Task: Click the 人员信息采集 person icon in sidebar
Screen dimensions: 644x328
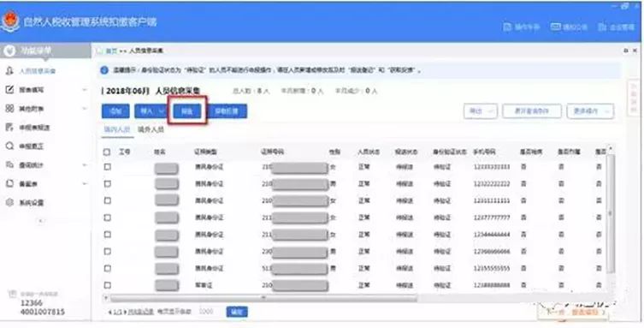Action: click(x=9, y=71)
